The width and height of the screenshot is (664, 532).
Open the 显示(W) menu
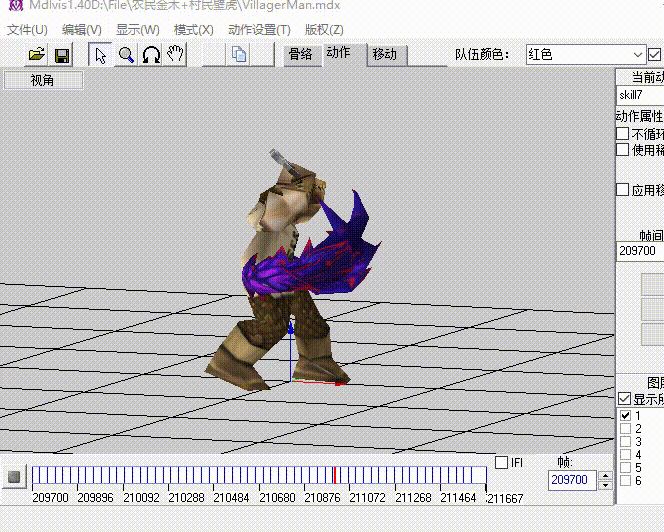point(138,30)
